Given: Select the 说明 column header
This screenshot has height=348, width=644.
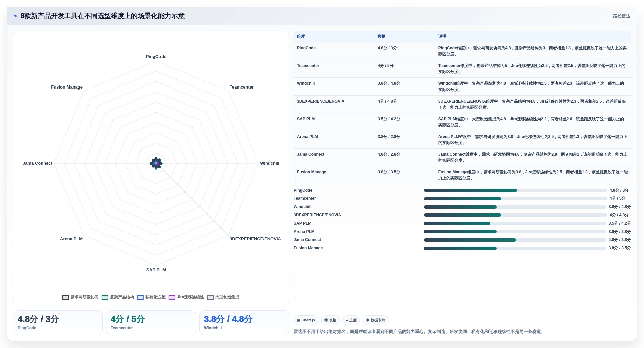Looking at the screenshot, I should (442, 36).
